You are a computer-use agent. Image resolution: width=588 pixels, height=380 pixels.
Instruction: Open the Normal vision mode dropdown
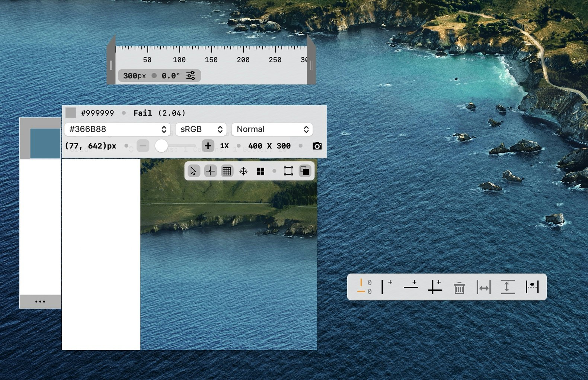(272, 129)
